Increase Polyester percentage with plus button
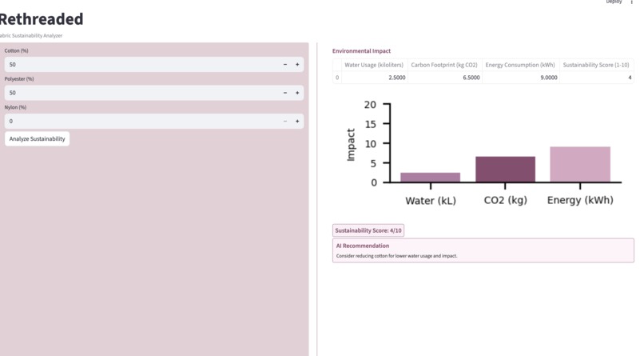Image resolution: width=644 pixels, height=356 pixels. pos(297,93)
